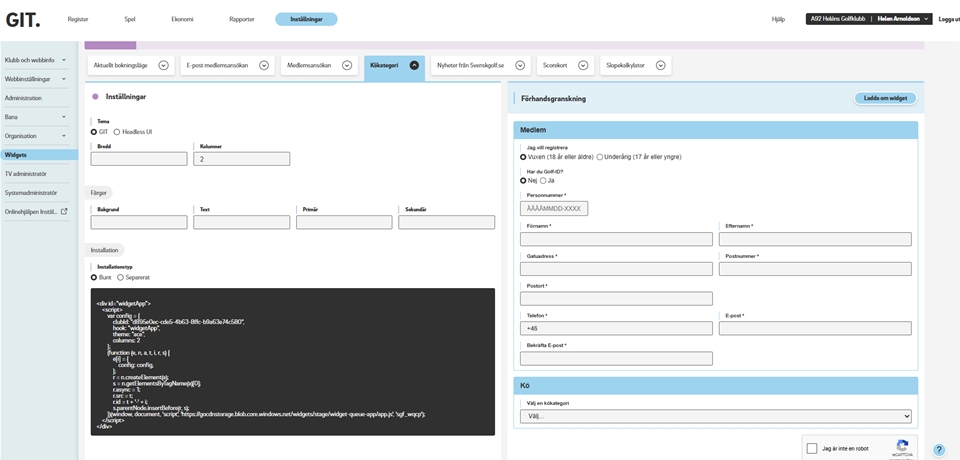
Task: Click the Primär color input field
Action: 344,222
